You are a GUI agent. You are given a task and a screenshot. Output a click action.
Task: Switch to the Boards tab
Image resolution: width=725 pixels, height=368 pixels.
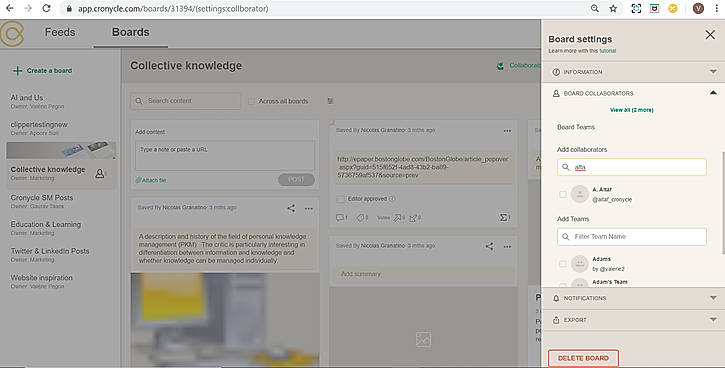pos(130,32)
